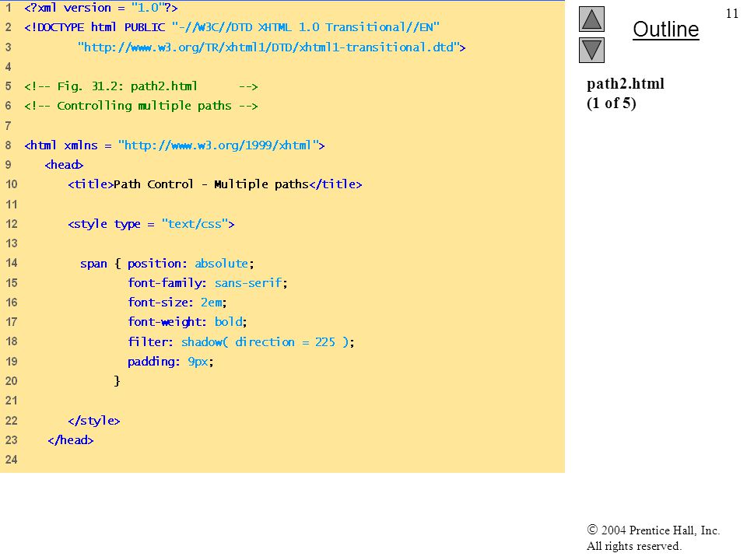
Task: Click the XML version declaration on line 1
Action: pos(101,8)
